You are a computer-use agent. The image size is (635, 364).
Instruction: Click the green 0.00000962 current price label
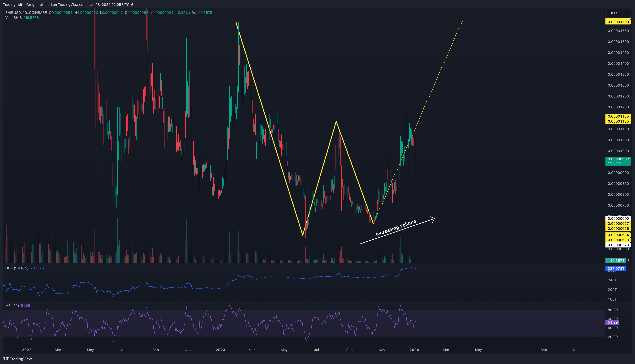point(618,159)
